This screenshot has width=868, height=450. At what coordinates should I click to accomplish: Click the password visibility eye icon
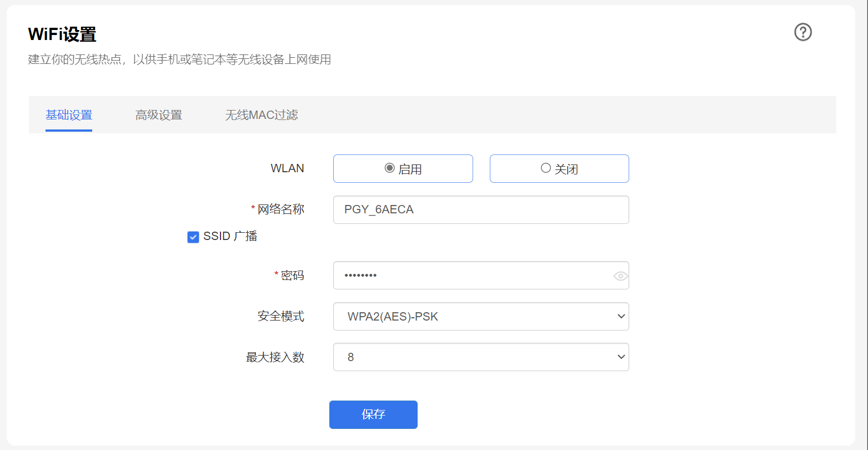(620, 275)
